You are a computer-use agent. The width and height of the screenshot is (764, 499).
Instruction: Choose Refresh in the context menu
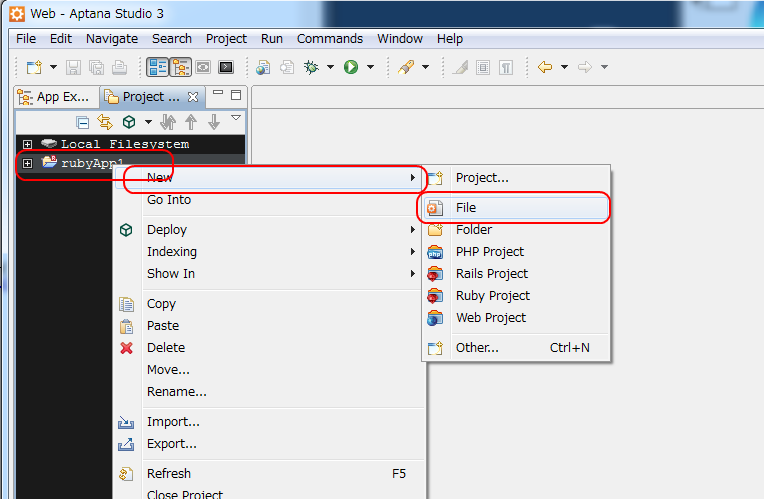click(x=267, y=474)
